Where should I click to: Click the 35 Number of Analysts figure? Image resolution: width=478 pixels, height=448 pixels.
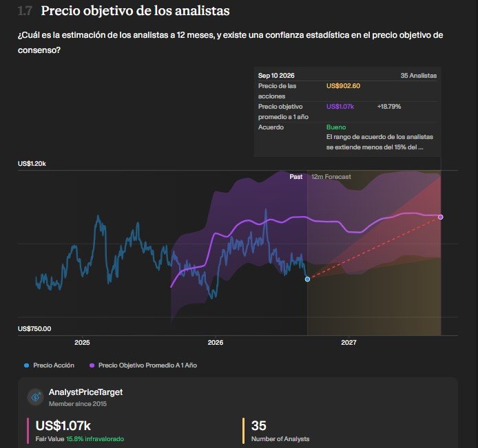coord(258,425)
